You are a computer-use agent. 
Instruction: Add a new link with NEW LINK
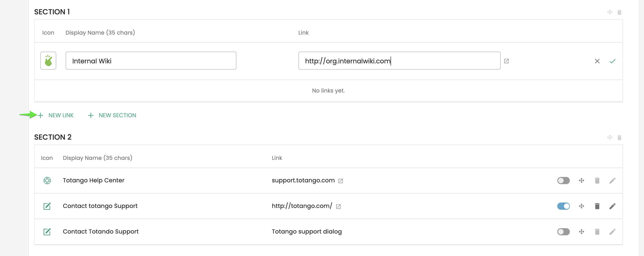click(56, 115)
